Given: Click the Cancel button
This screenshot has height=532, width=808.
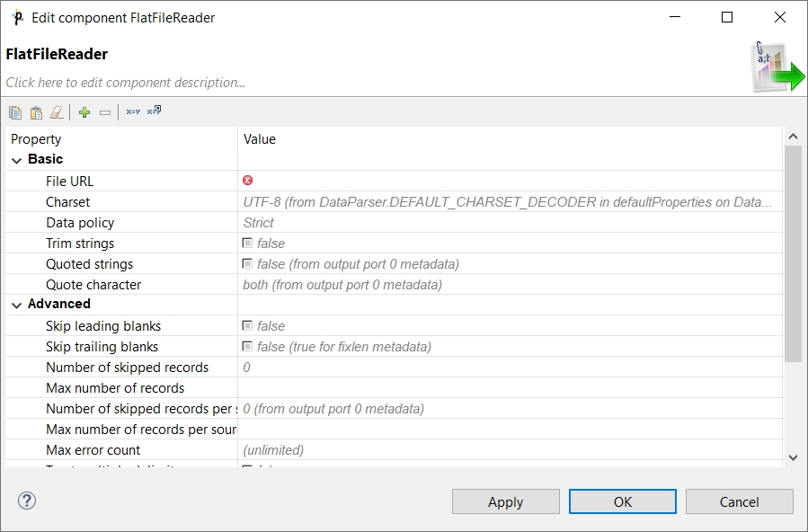Looking at the screenshot, I should pos(739,501).
